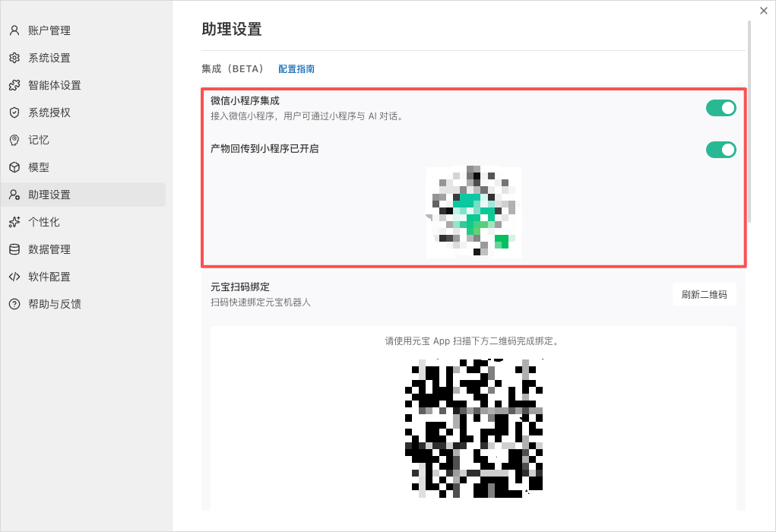Click the 数据管理 database icon

click(14, 249)
